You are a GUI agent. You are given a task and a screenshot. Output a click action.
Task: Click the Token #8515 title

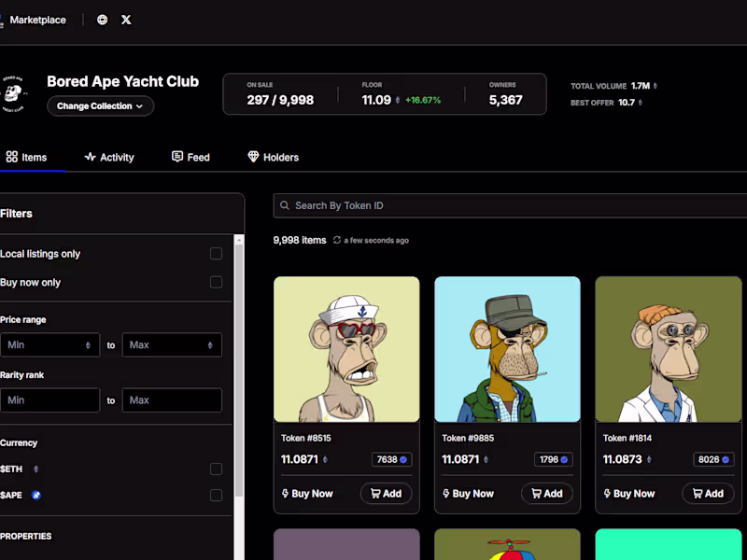point(306,438)
